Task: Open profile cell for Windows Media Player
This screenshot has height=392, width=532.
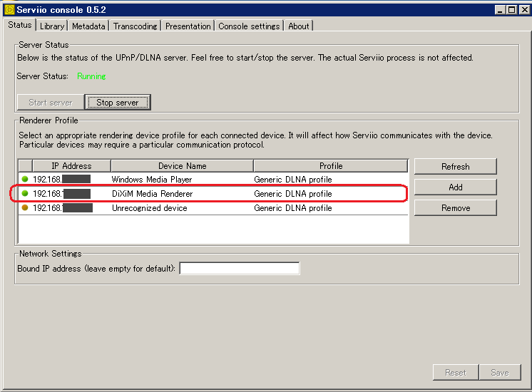Action: [x=329, y=180]
